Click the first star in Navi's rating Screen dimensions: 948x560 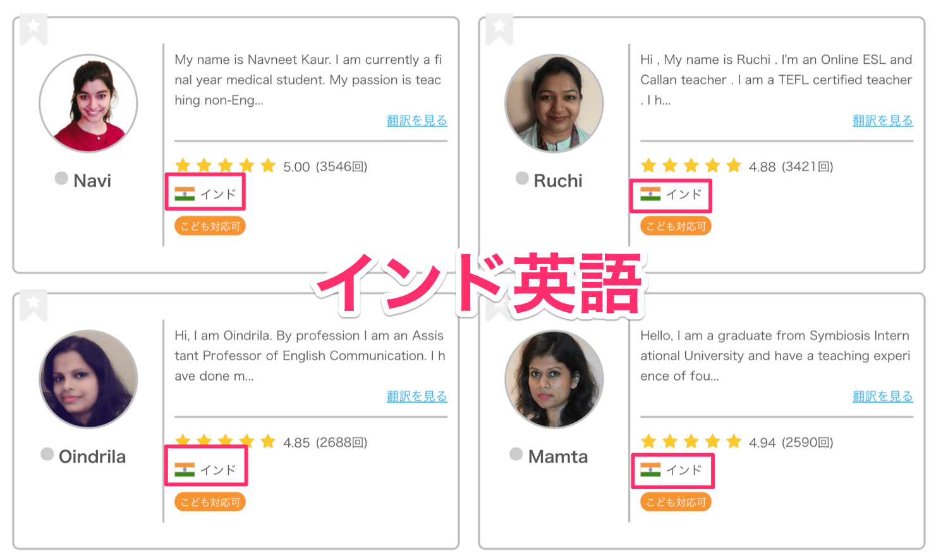click(x=183, y=165)
